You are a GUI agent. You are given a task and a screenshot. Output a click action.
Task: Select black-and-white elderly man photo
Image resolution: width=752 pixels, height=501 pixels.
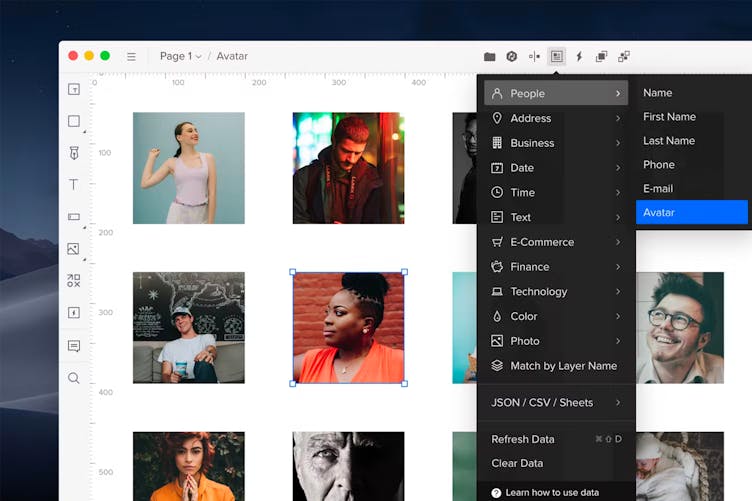click(x=349, y=466)
